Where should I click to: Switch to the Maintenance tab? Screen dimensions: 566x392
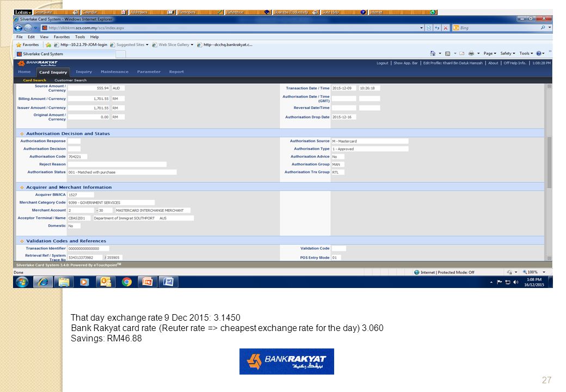(x=114, y=72)
